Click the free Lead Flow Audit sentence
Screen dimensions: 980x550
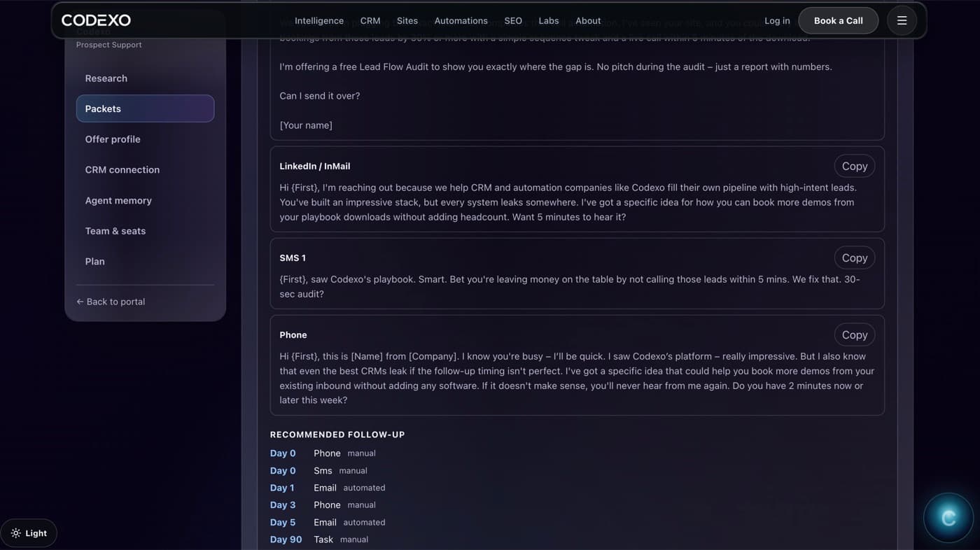pos(556,67)
